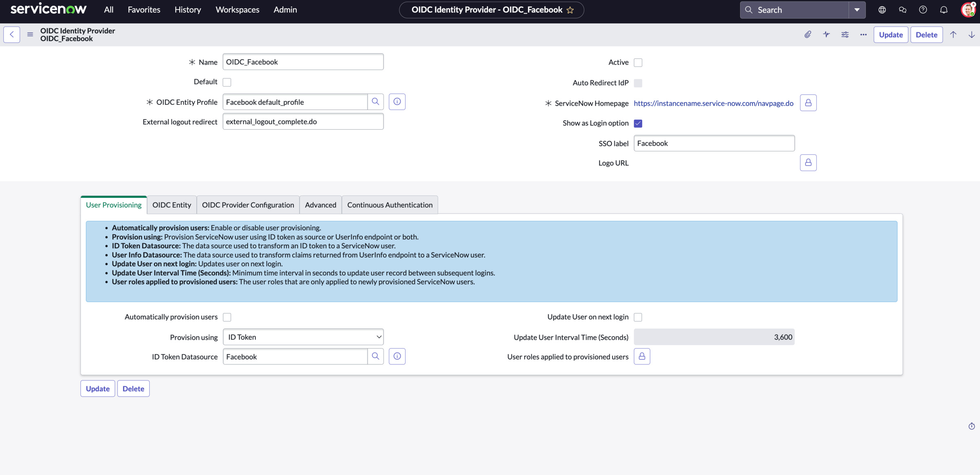Look up OIDC Entity Profile with magnifier
The height and width of the screenshot is (475, 980).
coord(375,102)
